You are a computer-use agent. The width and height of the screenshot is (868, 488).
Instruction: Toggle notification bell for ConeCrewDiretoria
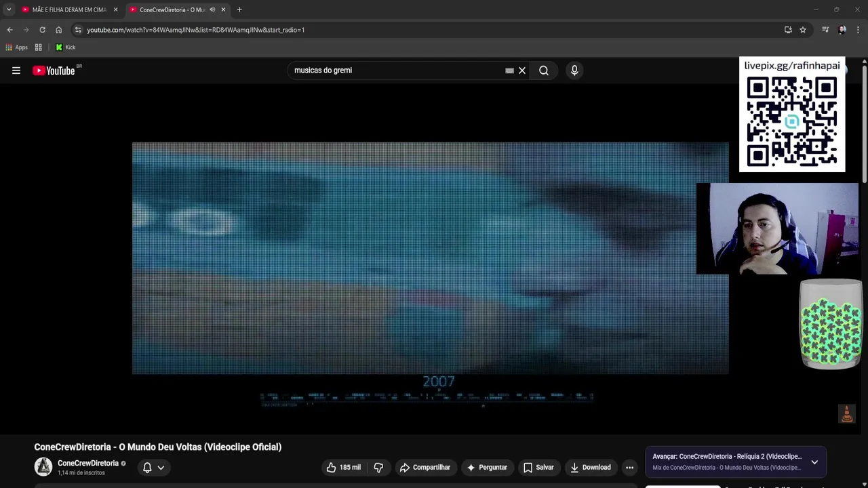[x=147, y=468]
